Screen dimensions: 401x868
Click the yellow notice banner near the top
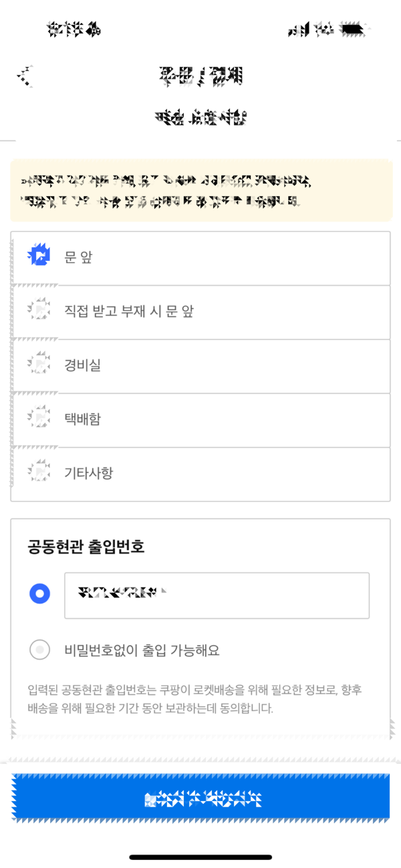200,189
